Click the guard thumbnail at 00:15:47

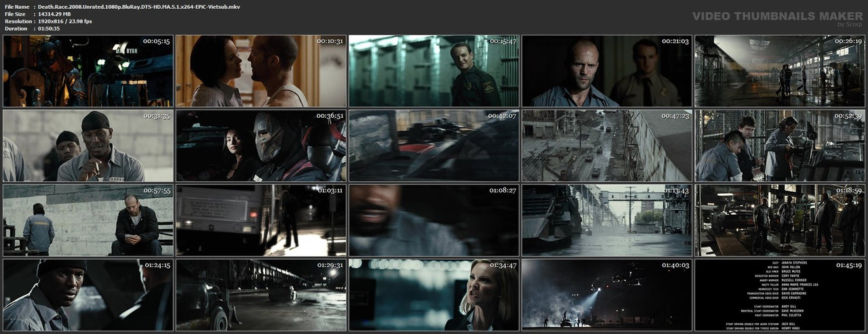pos(434,71)
